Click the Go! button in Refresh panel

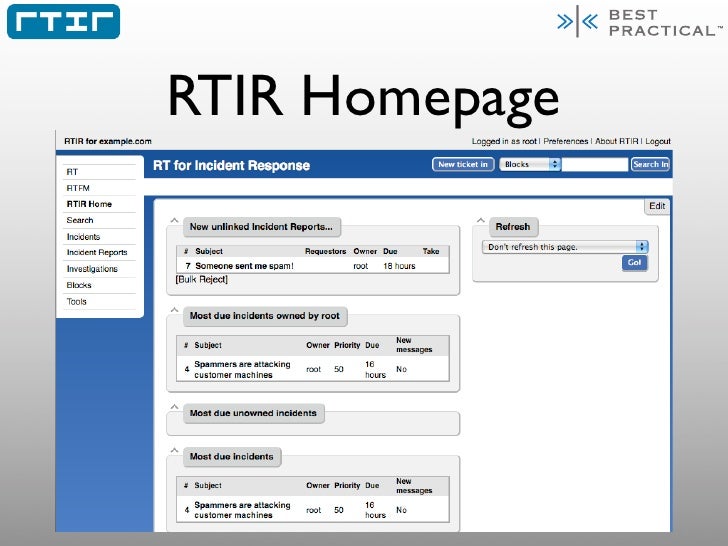coord(634,262)
